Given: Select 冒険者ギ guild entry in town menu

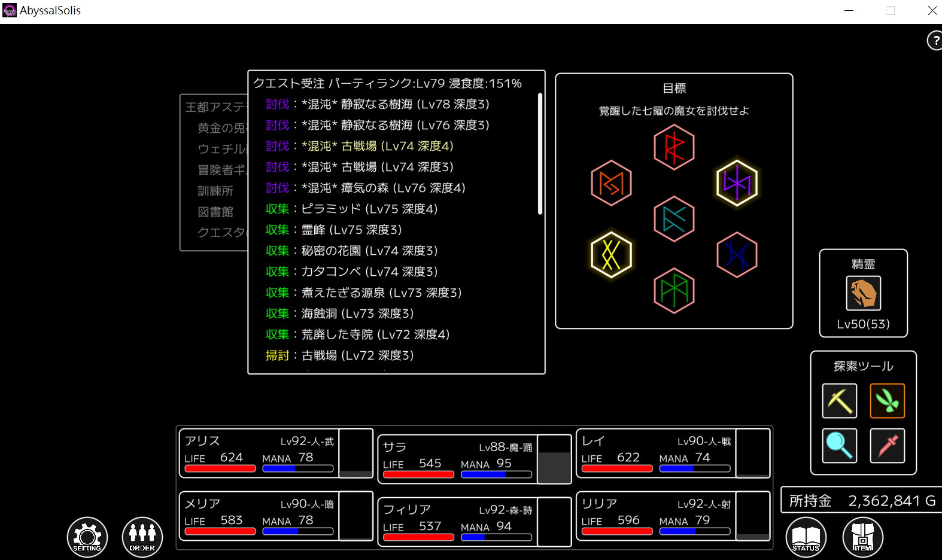Looking at the screenshot, I should (221, 170).
